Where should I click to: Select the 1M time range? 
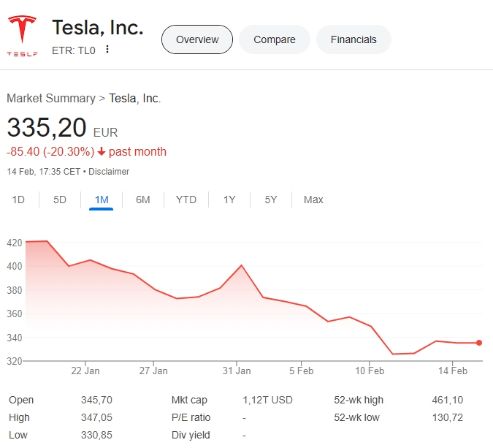coord(102,200)
